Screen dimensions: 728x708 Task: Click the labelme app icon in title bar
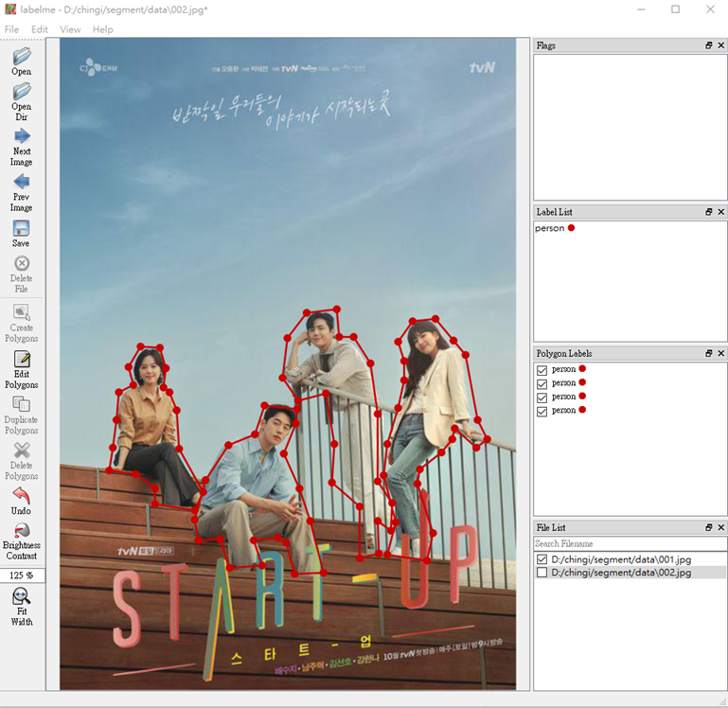(x=10, y=9)
